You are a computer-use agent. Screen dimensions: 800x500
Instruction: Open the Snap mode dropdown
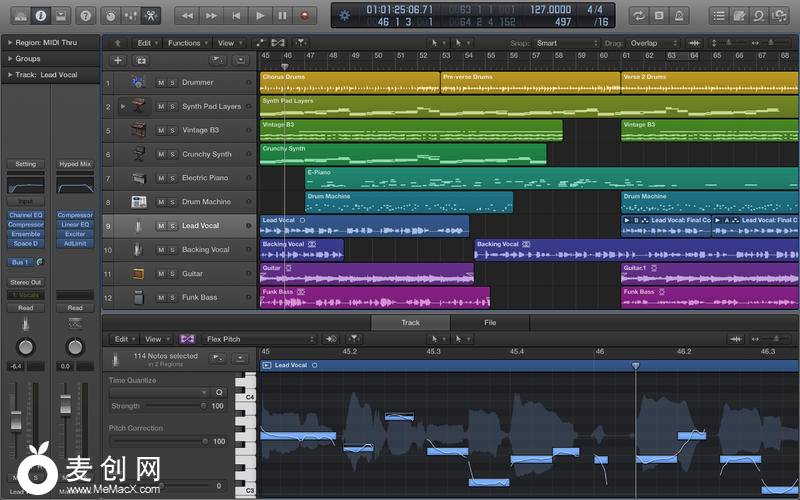[x=565, y=44]
